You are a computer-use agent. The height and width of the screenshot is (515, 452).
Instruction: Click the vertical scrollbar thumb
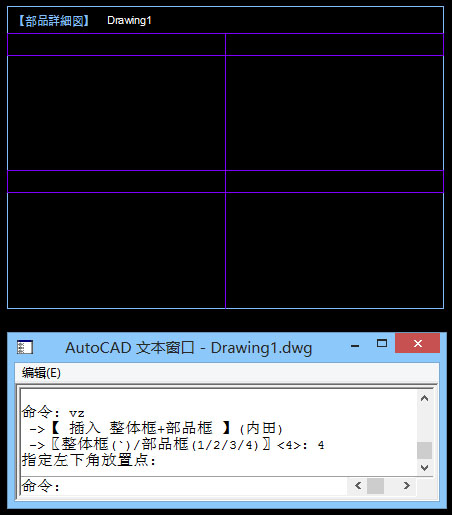[424, 450]
